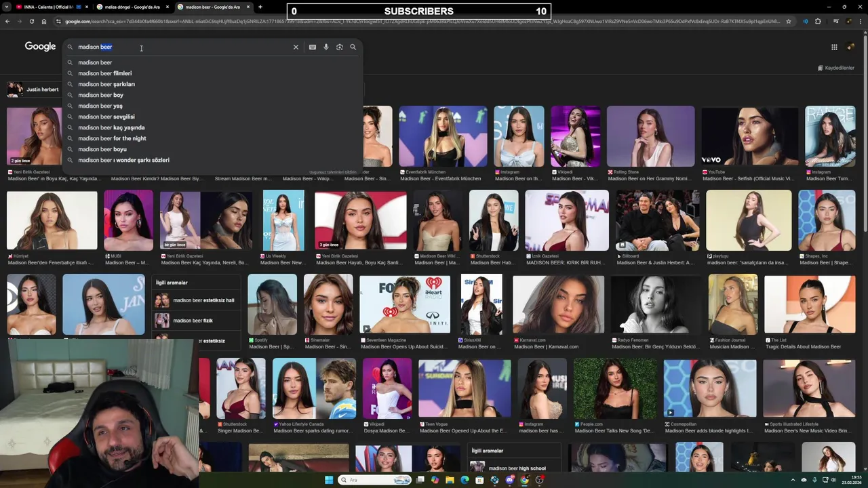Click inside the Google search text field
This screenshot has width=868, height=488.
point(183,47)
